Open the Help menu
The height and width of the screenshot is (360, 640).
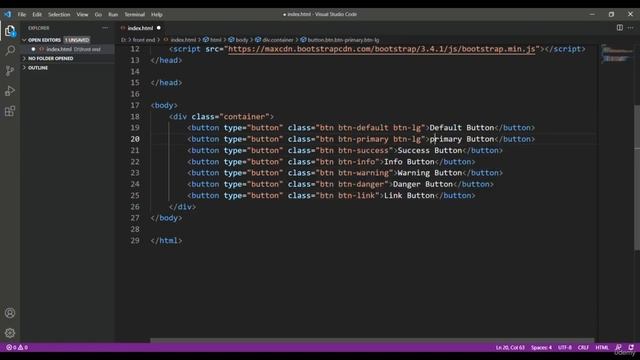[157, 14]
